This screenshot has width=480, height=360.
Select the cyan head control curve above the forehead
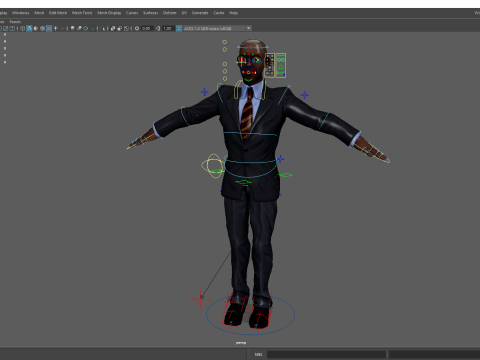(x=252, y=47)
